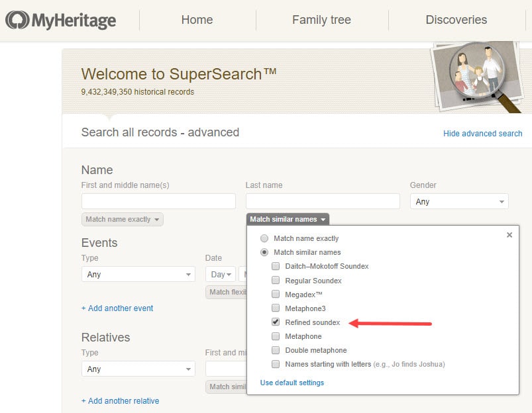This screenshot has height=413, width=532.
Task: Check the Double metaphone option
Action: coord(276,350)
